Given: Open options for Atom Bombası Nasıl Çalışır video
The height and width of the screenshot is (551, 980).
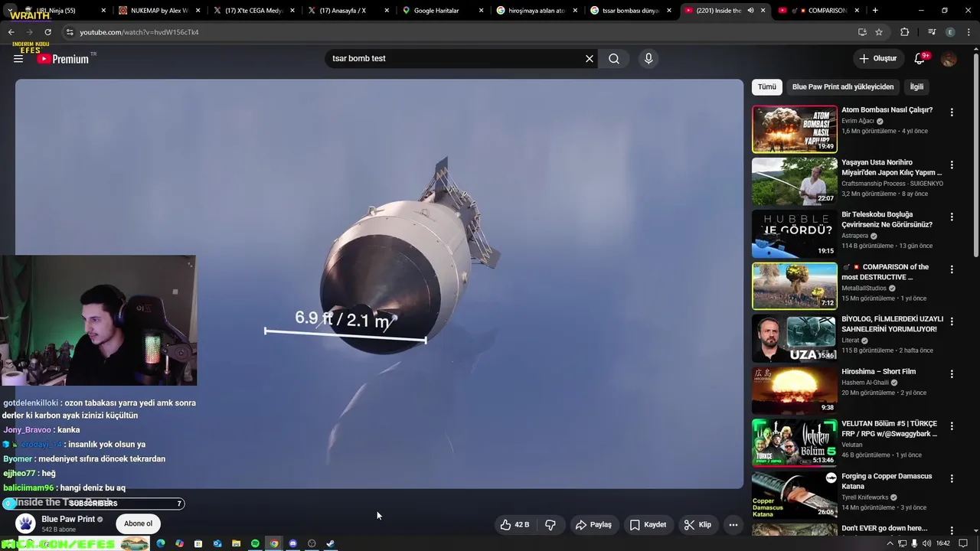Looking at the screenshot, I should (x=952, y=112).
